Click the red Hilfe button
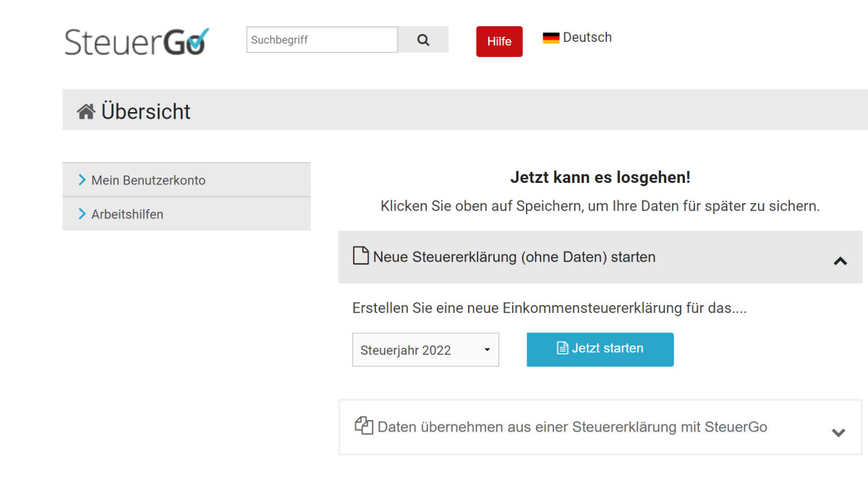Screen dimensions: 868x488 click(x=499, y=41)
